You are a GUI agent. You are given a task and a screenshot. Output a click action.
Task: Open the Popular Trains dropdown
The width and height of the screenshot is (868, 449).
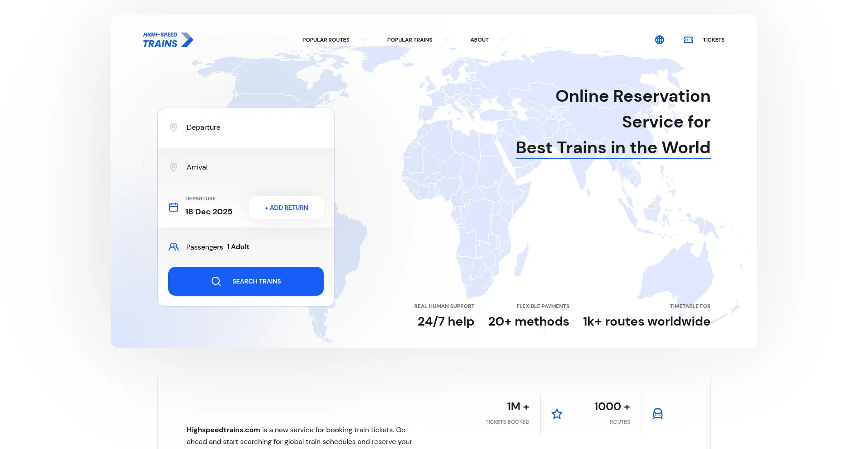[446, 40]
